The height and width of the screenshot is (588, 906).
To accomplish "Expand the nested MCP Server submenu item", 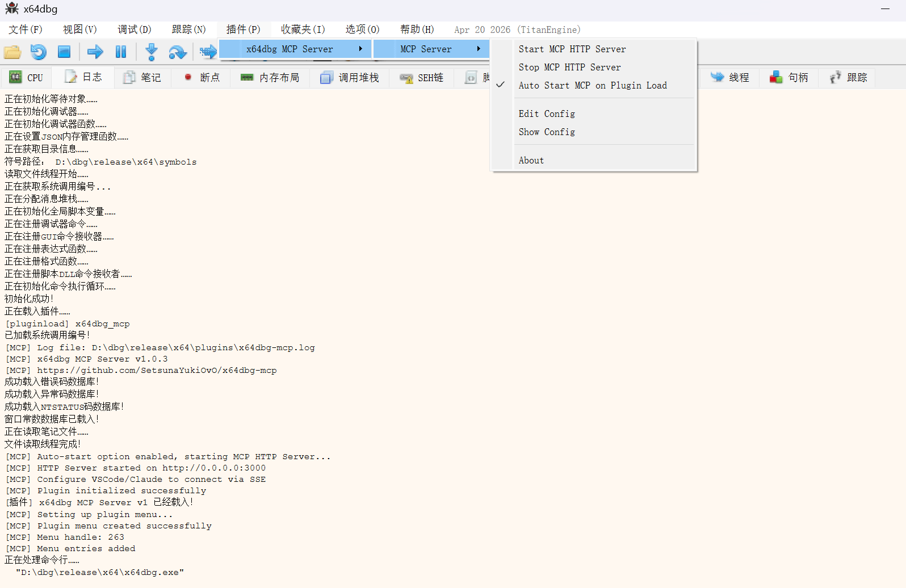I will point(431,49).
